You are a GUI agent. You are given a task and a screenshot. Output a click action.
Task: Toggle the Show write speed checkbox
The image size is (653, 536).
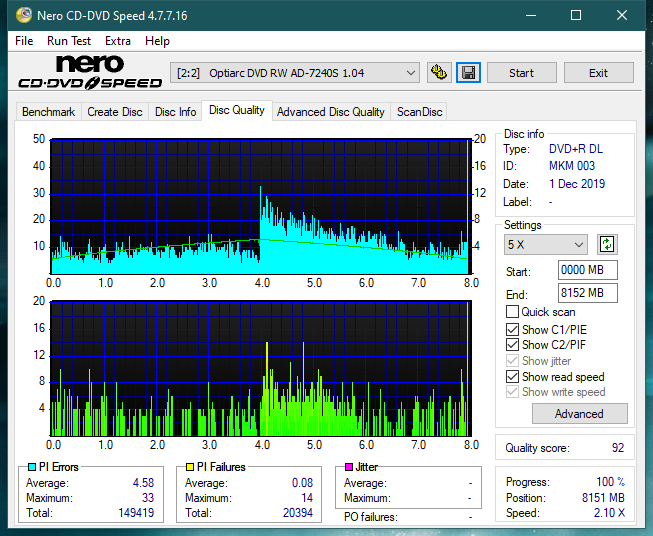pyautogui.click(x=512, y=392)
